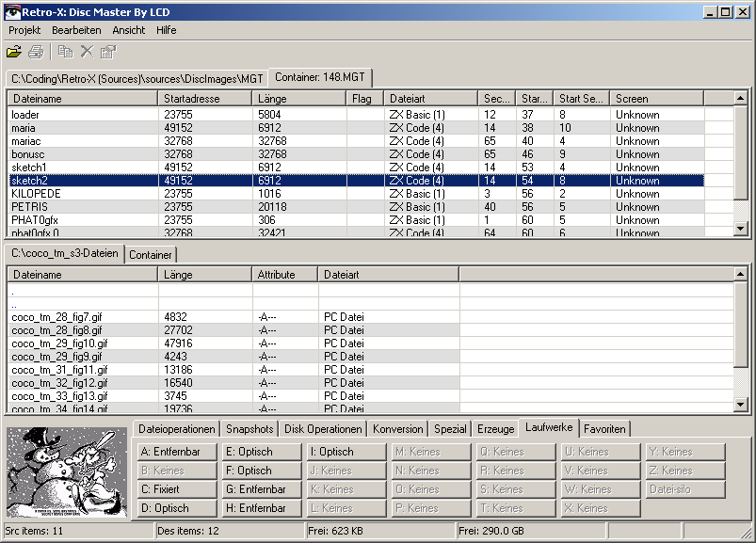Open the Disk Operationen tab
756x543 pixels.
pyautogui.click(x=323, y=429)
